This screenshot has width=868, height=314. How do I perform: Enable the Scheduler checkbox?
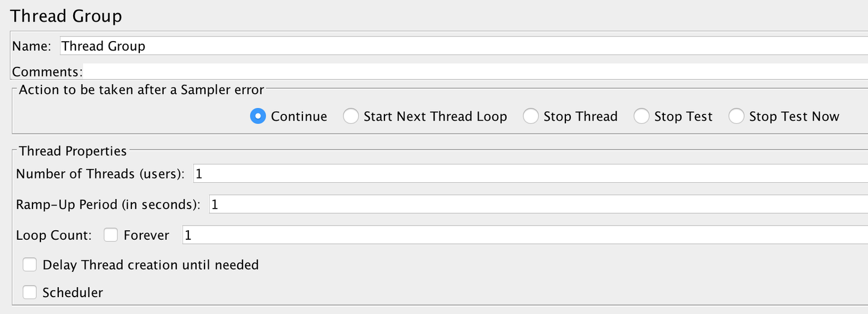30,292
